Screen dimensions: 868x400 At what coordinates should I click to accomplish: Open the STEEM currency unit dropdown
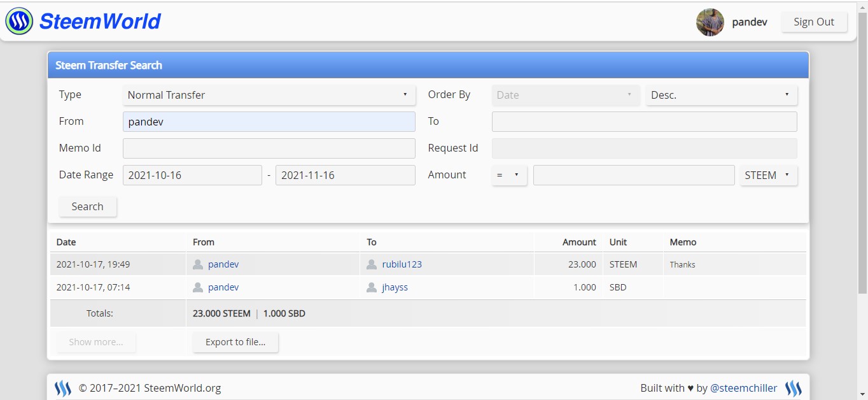[x=768, y=175]
